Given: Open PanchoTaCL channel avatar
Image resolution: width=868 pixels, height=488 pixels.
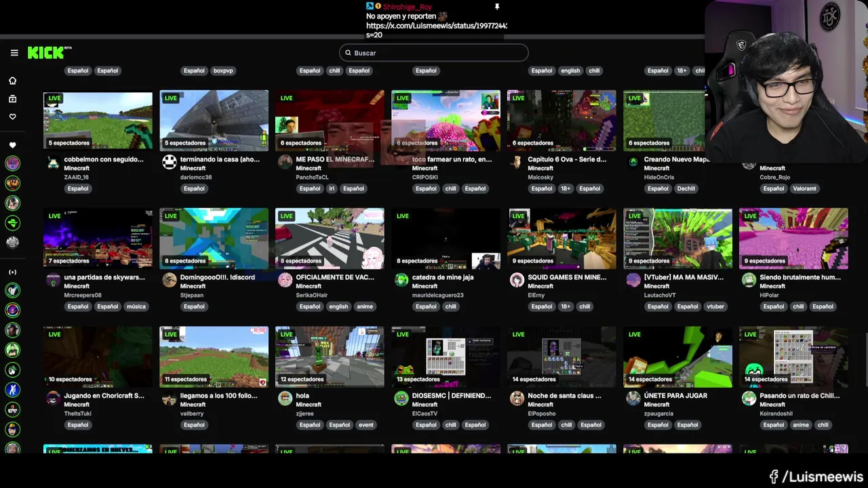Looking at the screenshot, I should tap(285, 163).
